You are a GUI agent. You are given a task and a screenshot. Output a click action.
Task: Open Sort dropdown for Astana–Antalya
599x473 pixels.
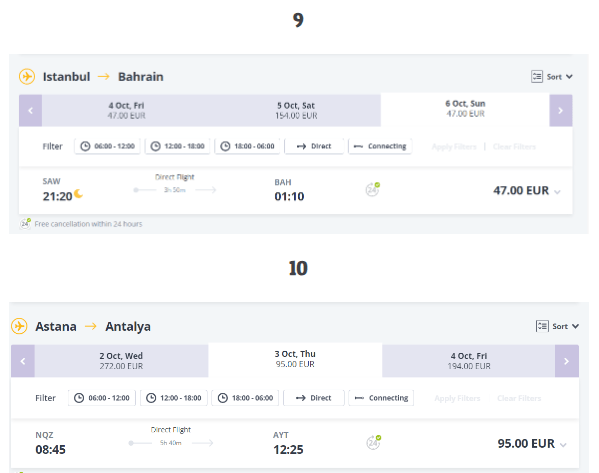pyautogui.click(x=557, y=326)
